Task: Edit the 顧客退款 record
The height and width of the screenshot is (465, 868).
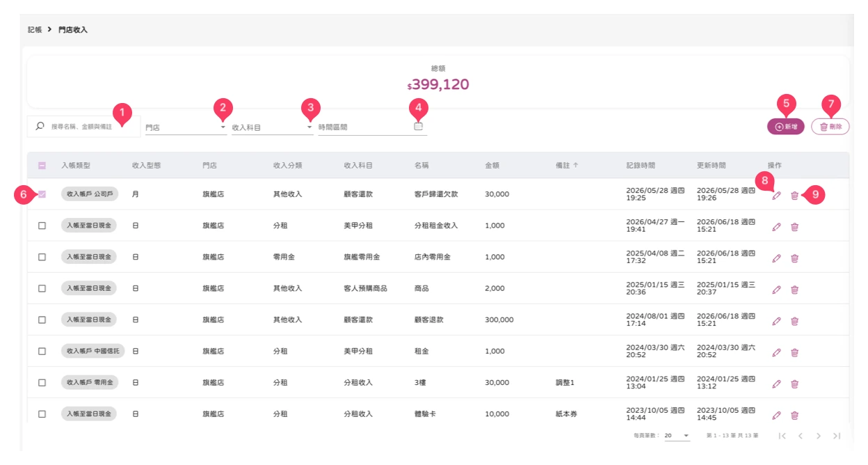Action: click(x=776, y=321)
